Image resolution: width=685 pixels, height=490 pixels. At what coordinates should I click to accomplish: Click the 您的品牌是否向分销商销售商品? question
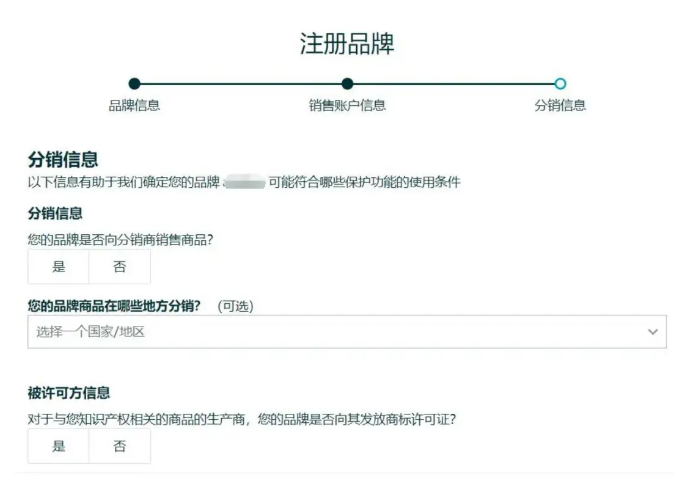(120, 240)
